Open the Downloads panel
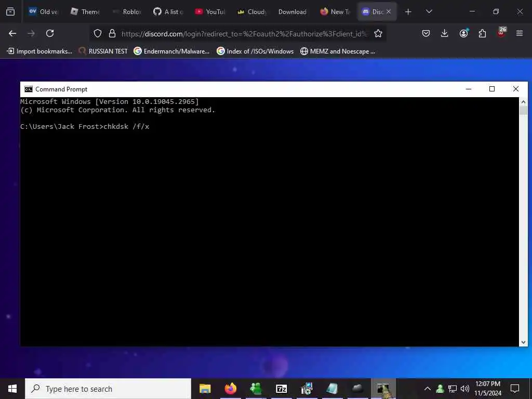This screenshot has height=399, width=532. coord(445,33)
